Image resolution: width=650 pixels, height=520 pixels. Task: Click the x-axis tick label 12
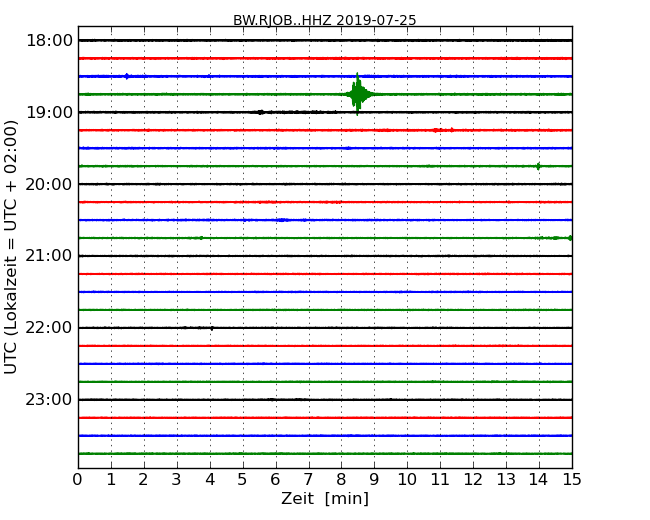point(473,479)
